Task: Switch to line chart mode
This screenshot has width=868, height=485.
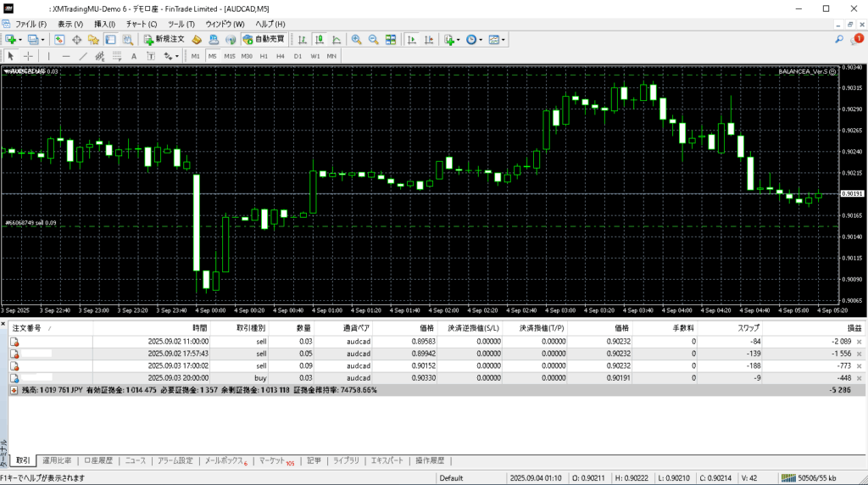Action: coord(337,39)
